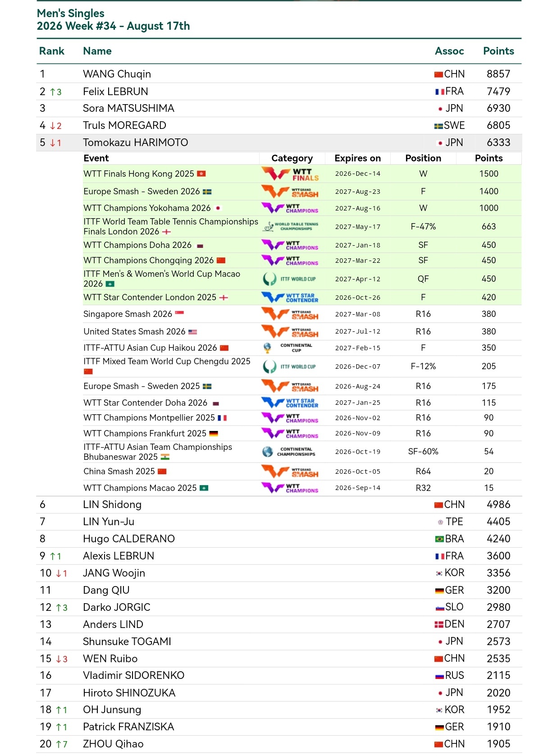Expand the LIN Yun-Ju ranking row

[x=279, y=522]
